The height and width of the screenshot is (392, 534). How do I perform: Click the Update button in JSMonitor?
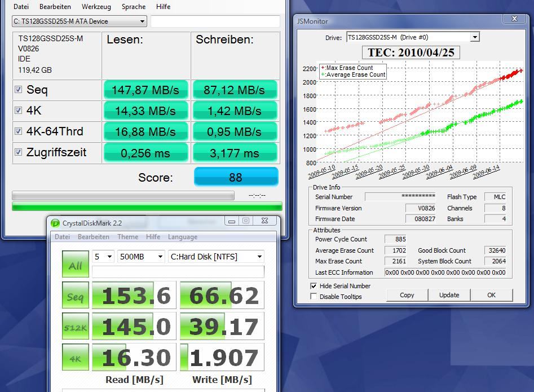coord(449,295)
